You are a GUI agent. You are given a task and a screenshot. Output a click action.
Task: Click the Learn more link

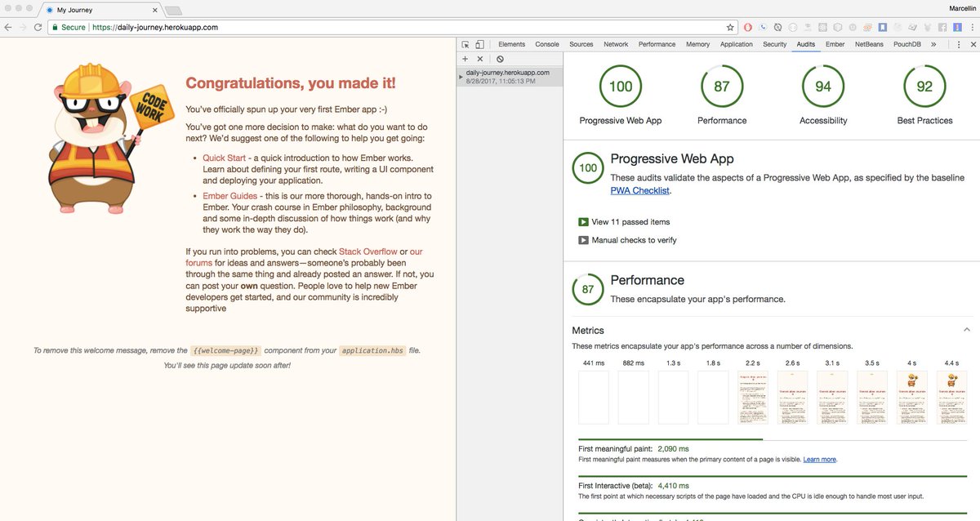pyautogui.click(x=820, y=460)
